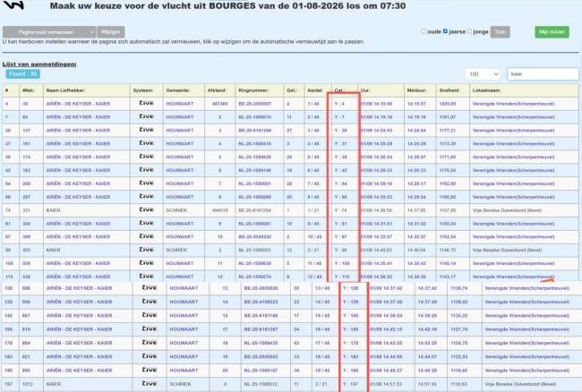Click speed value '1157,00'
This screenshot has height=392, width=582.
pyautogui.click(x=448, y=210)
